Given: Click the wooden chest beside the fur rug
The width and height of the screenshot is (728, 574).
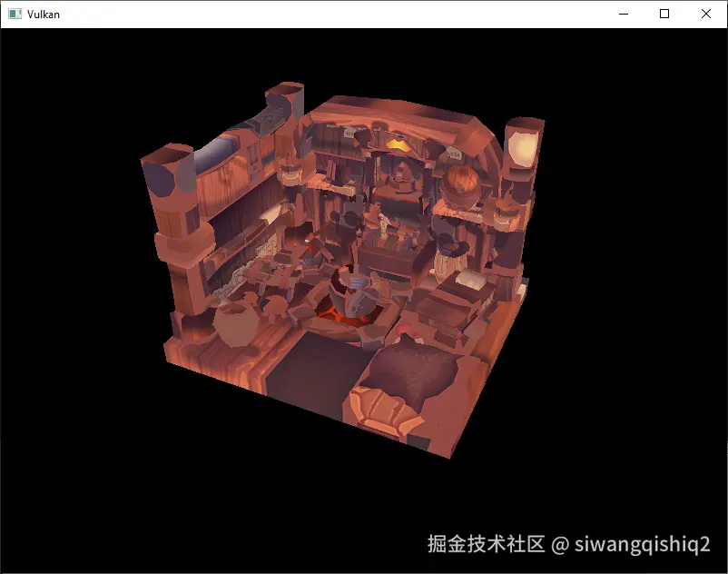Looking at the screenshot, I should coord(383,411).
